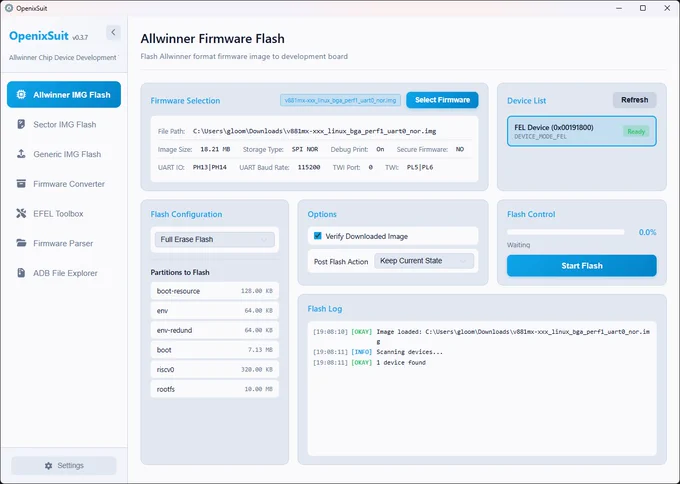The height and width of the screenshot is (484, 680).
Task: Click the Generic IMG Flash upload icon
Action: tap(21, 154)
